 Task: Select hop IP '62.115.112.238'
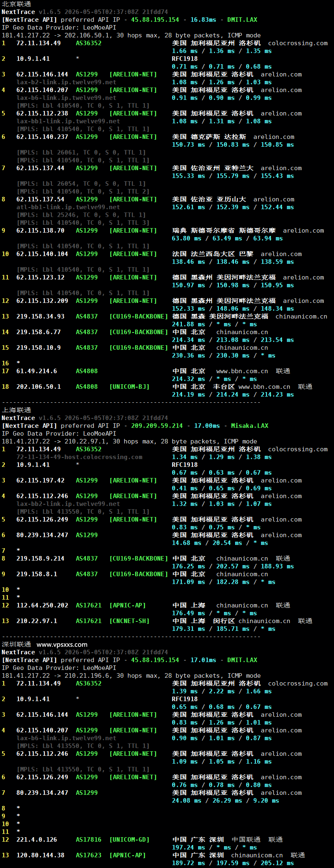(42, 113)
